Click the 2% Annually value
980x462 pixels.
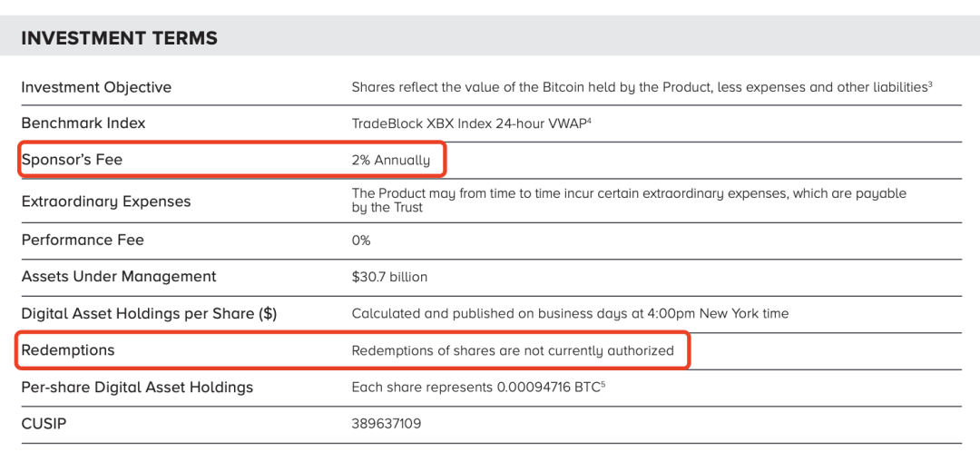point(391,160)
